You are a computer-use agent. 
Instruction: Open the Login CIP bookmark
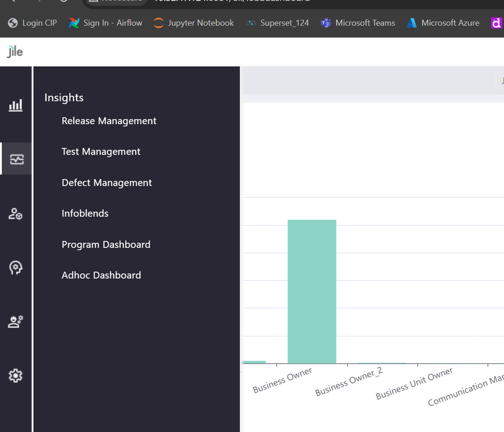[x=33, y=23]
